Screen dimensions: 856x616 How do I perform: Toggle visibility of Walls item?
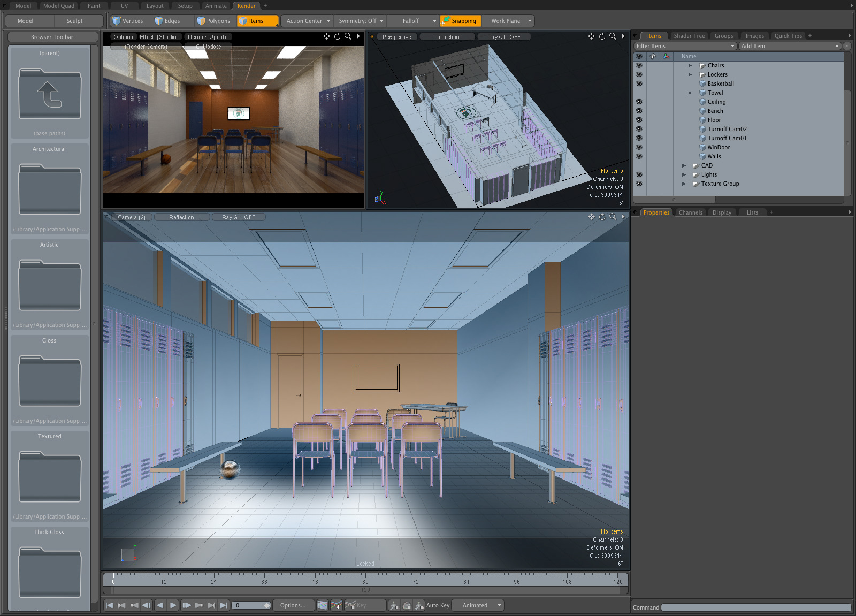click(x=639, y=156)
